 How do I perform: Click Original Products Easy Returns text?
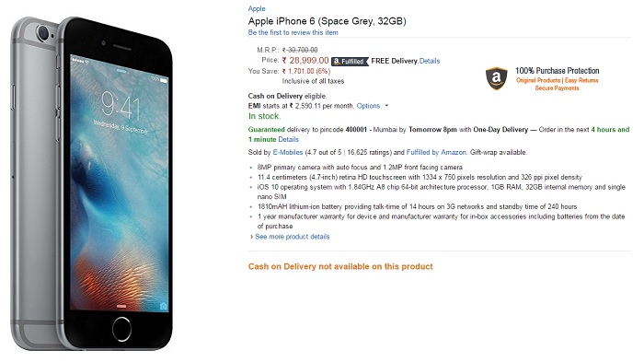tap(557, 80)
